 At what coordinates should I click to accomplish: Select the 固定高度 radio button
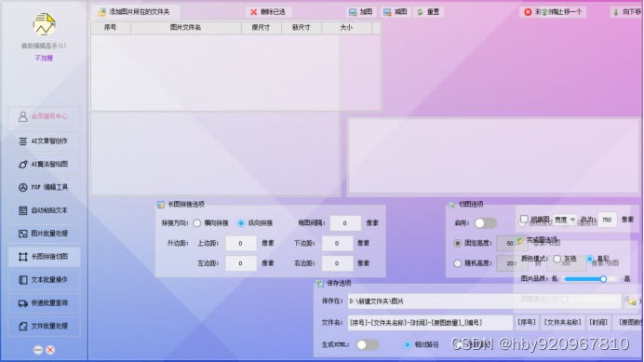point(458,243)
